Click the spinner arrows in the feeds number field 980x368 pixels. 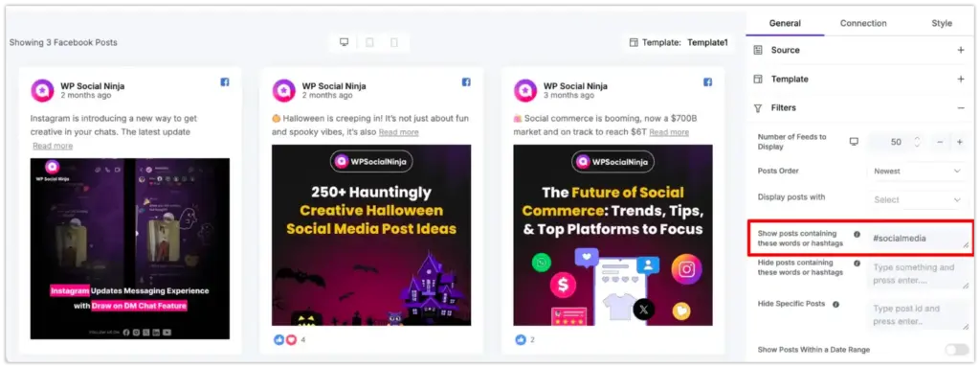pyautogui.click(x=917, y=142)
